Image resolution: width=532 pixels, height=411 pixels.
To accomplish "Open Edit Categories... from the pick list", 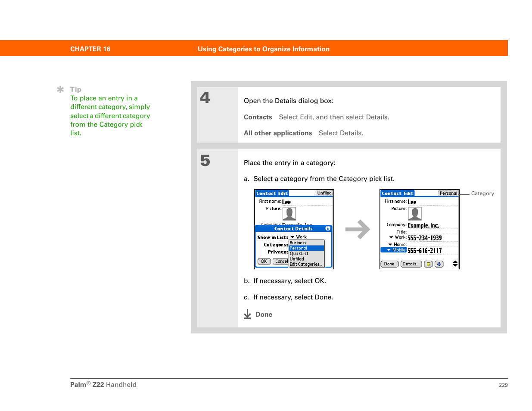I will click(x=306, y=265).
